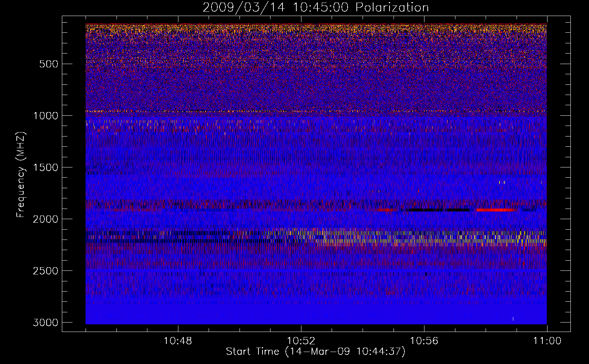Click the 'Frequency (MHZ)' axis label
This screenshot has width=589, height=364.
[21, 175]
